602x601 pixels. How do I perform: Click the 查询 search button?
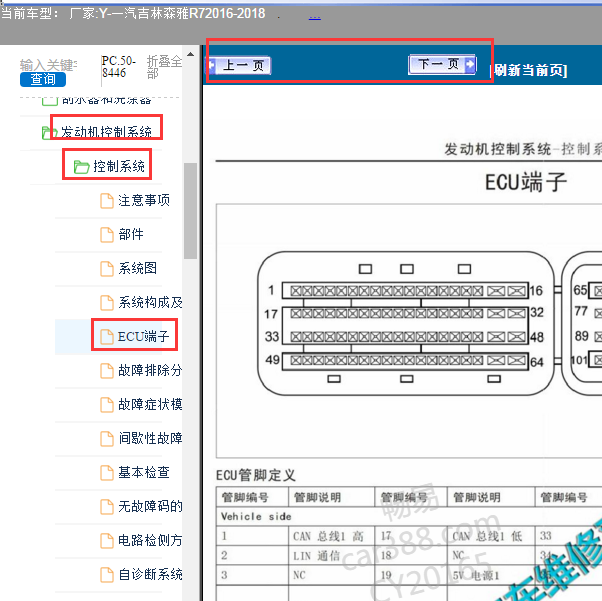43,79
